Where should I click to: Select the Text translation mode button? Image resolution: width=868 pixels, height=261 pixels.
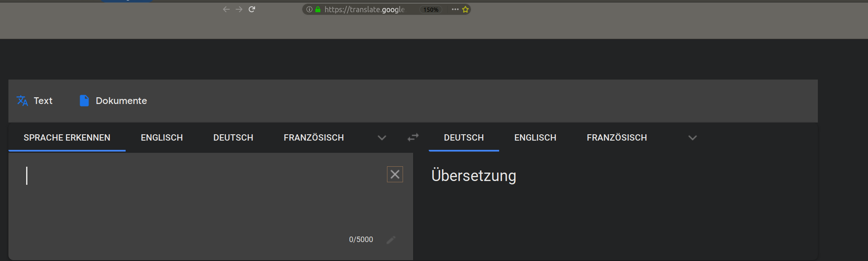[35, 101]
